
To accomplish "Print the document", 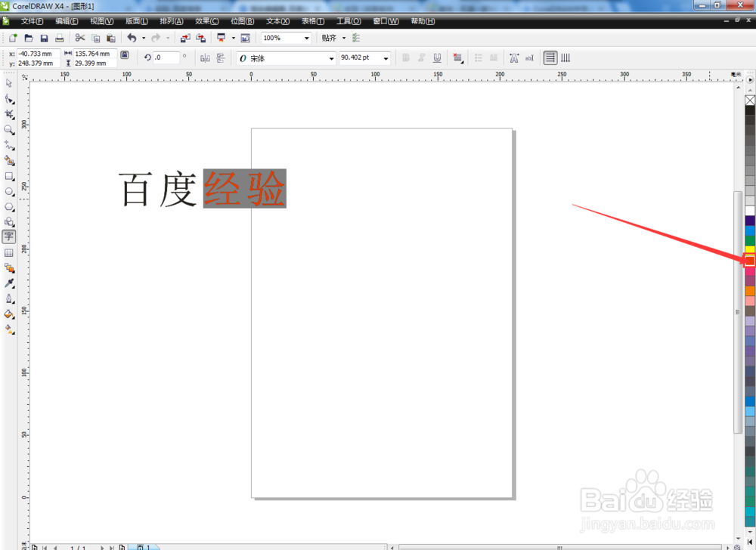I will pyautogui.click(x=59, y=38).
